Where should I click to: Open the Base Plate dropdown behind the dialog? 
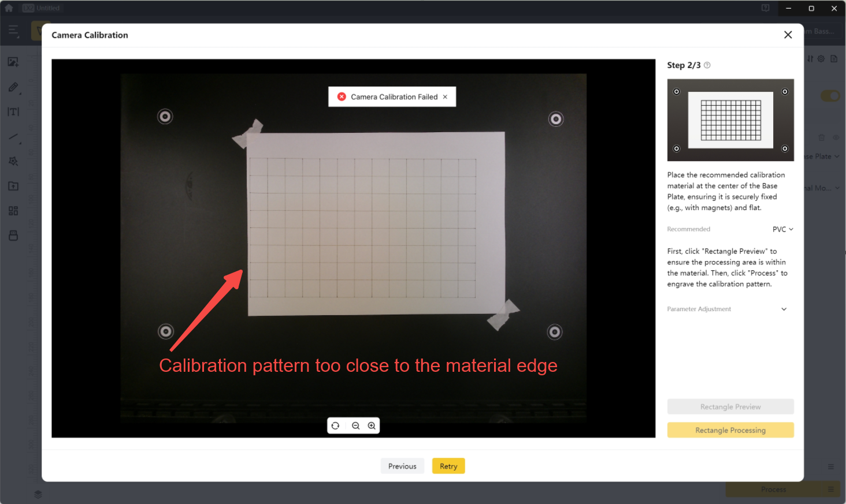coord(823,156)
